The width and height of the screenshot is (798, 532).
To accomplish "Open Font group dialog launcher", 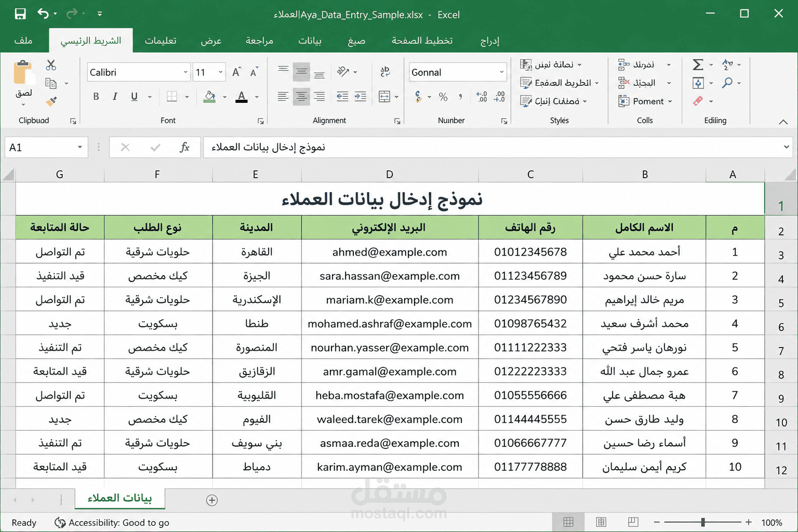I will (260, 121).
